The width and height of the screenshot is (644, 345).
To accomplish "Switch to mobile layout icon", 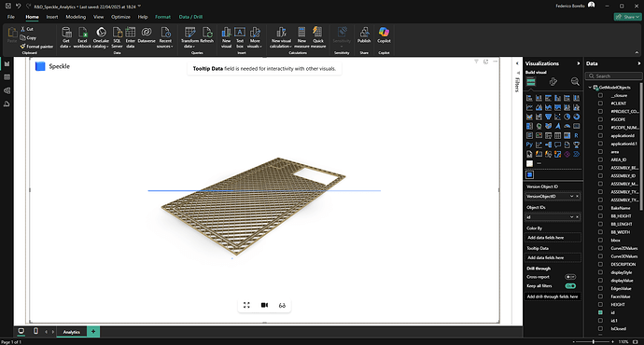I will [35, 331].
